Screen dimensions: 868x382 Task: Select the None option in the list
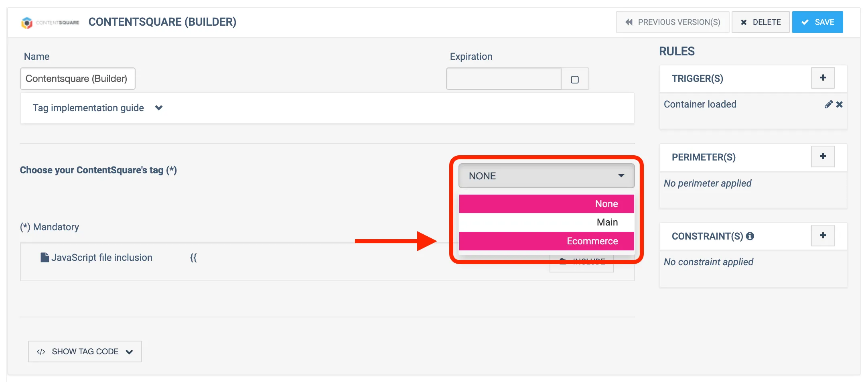click(546, 204)
